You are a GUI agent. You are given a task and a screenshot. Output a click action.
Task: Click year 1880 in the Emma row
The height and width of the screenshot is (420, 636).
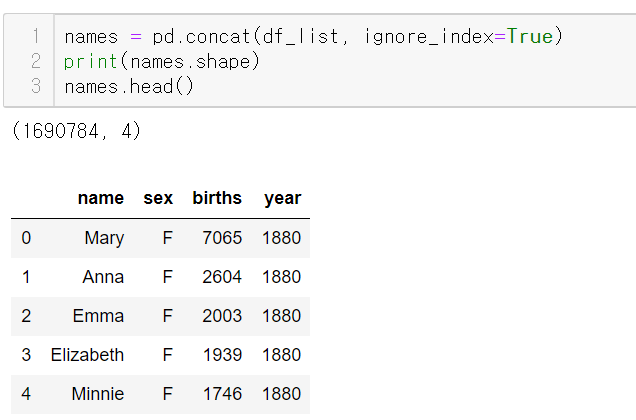pyautogui.click(x=281, y=316)
